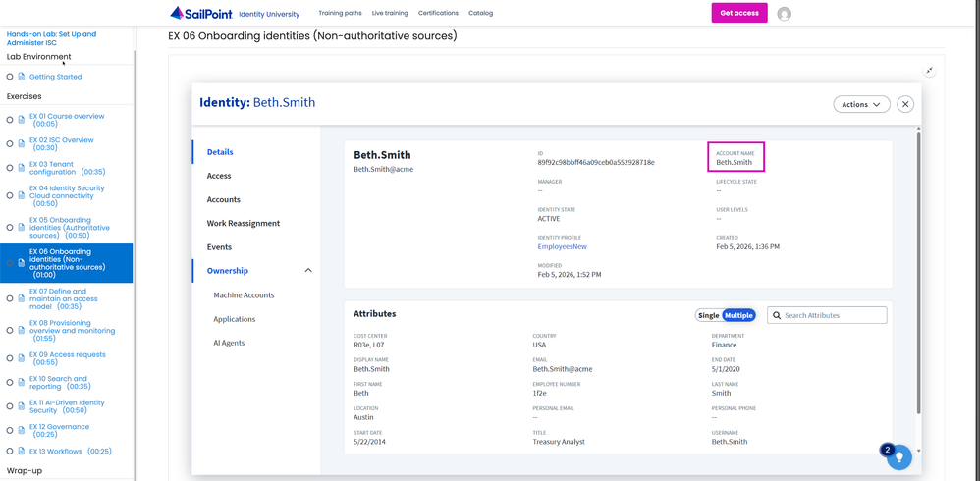The width and height of the screenshot is (980, 481).
Task: Mark EX 08 Provisioning overview circle
Action: coord(10,331)
